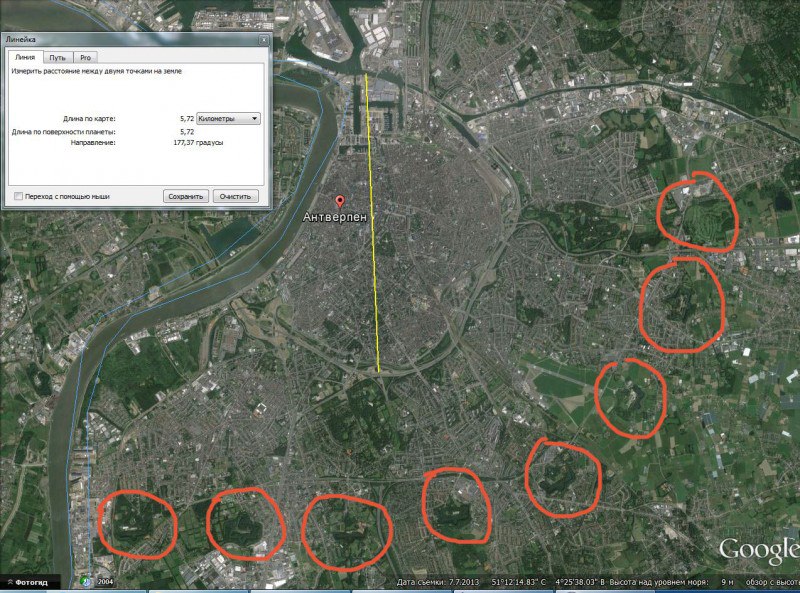Screen dimensions: 800x593
Task: Open the Pro tab in the ruler
Action: pos(87,58)
